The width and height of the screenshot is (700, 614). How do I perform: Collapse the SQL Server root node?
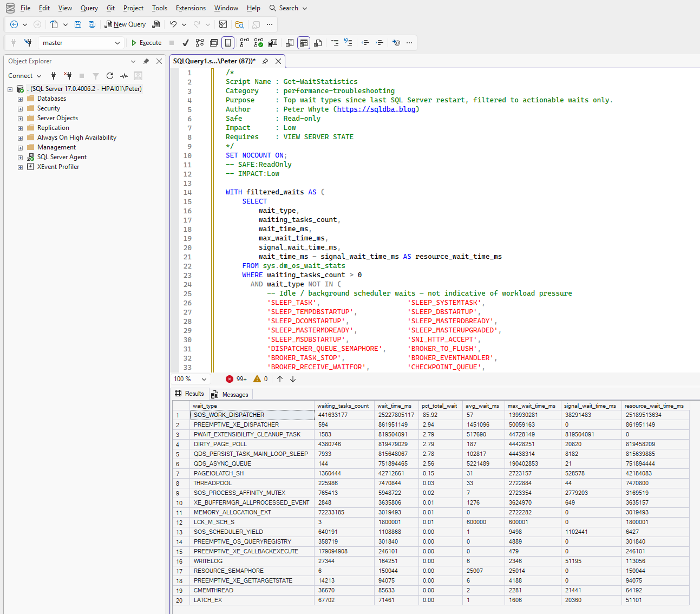pos(10,89)
